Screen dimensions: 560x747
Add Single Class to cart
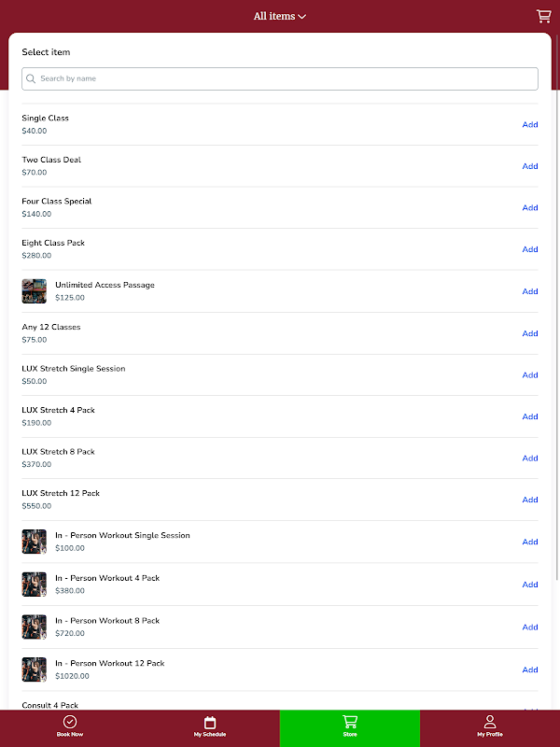pyautogui.click(x=530, y=125)
